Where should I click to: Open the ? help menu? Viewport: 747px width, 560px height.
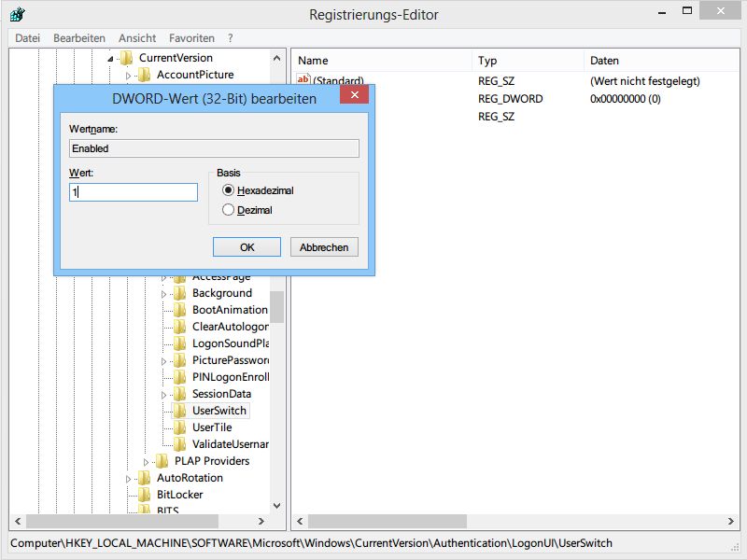pyautogui.click(x=231, y=38)
